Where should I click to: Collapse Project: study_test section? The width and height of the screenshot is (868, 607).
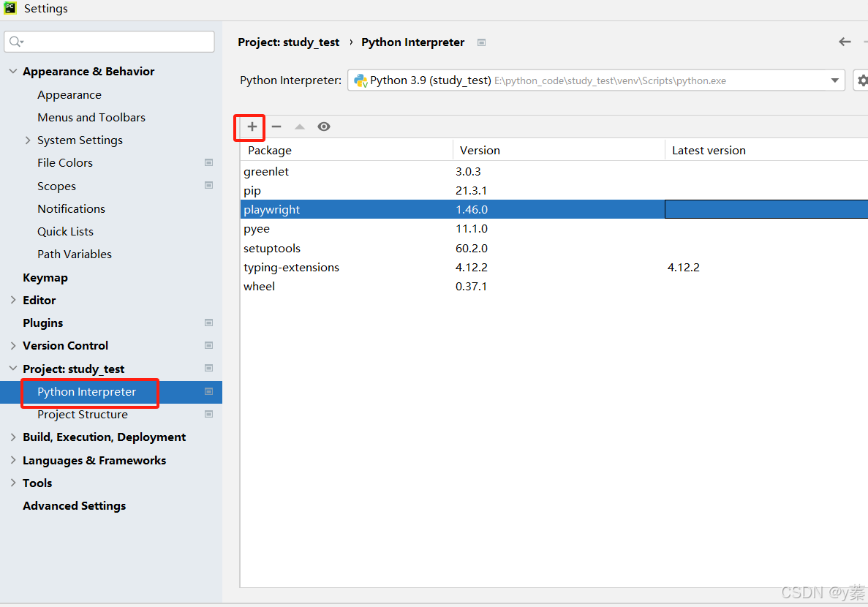(12, 369)
